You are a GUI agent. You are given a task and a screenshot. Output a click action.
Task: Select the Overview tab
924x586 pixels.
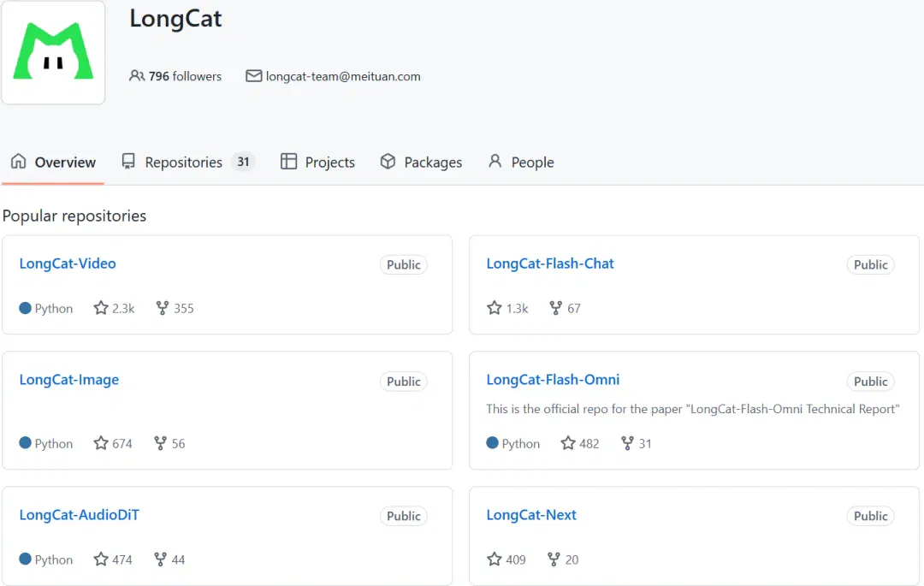[53, 162]
